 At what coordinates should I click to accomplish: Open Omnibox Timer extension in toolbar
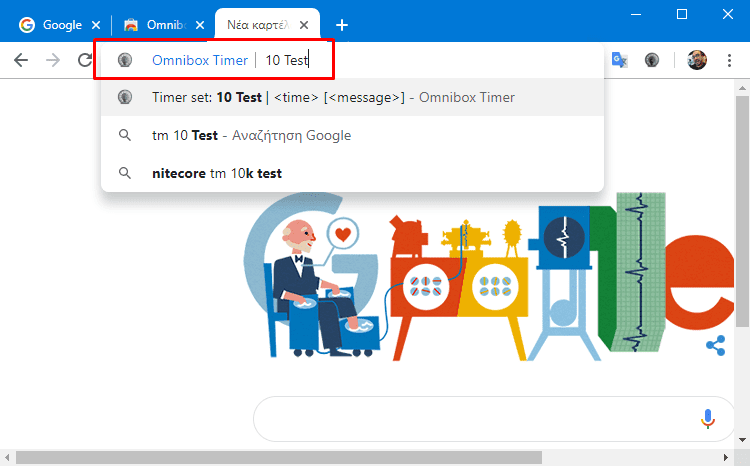click(652, 60)
